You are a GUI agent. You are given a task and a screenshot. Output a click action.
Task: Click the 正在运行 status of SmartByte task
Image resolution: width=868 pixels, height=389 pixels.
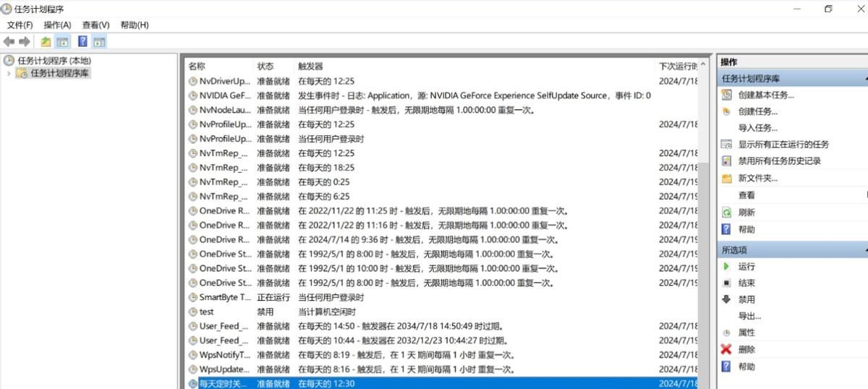pos(273,297)
